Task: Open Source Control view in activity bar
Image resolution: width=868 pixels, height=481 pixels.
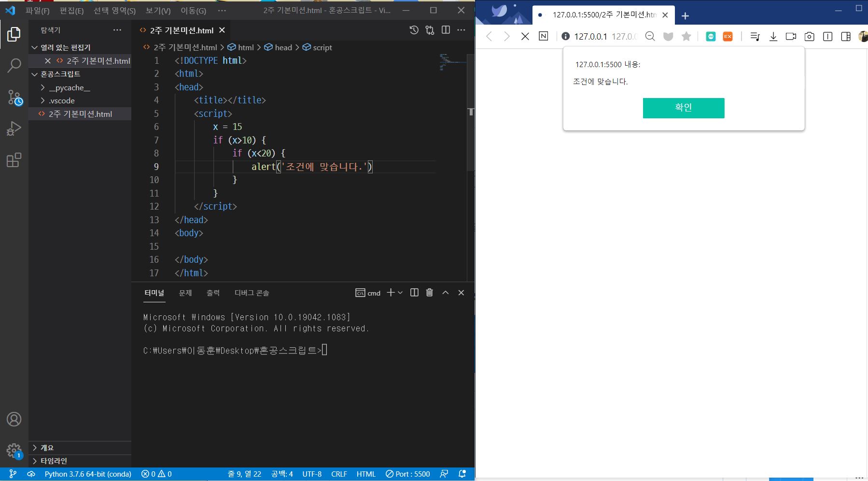Action: coord(14,98)
